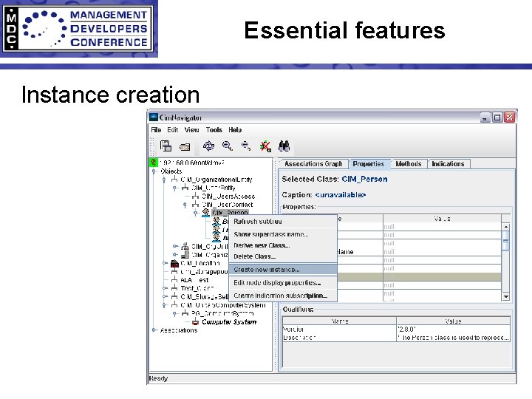Click the larger magnifier icon beside refresh
Screen dimensions: 532x399
pyautogui.click(x=228, y=146)
